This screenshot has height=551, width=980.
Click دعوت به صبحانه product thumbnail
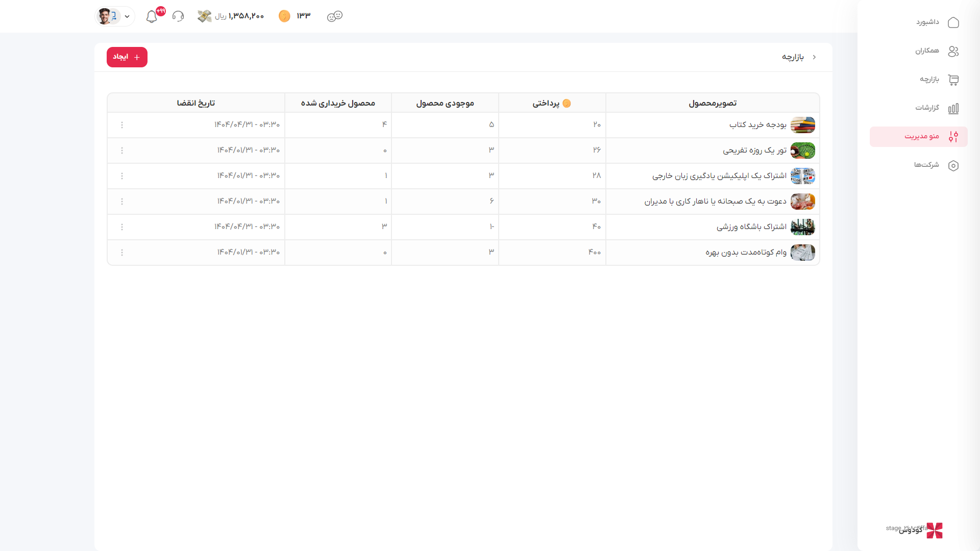(x=803, y=202)
